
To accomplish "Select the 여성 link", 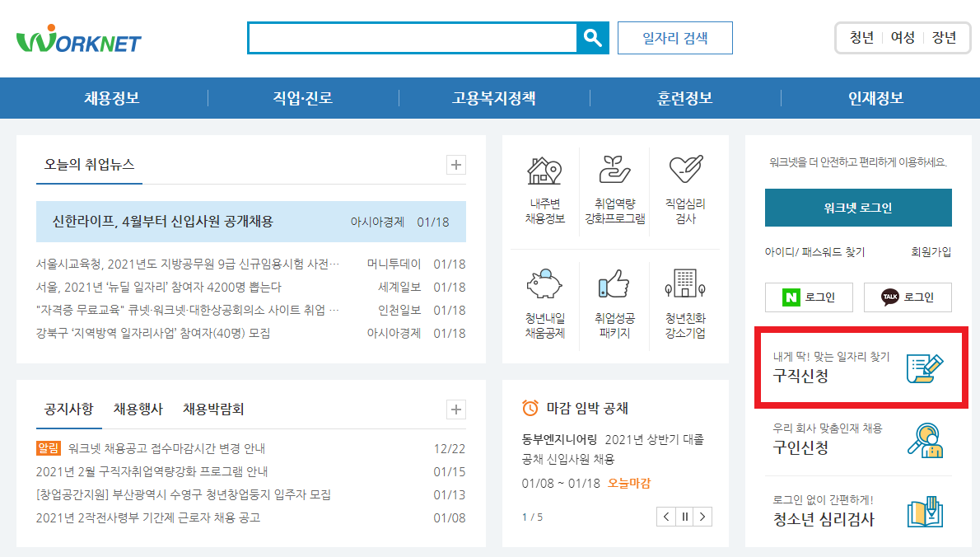I will [903, 38].
